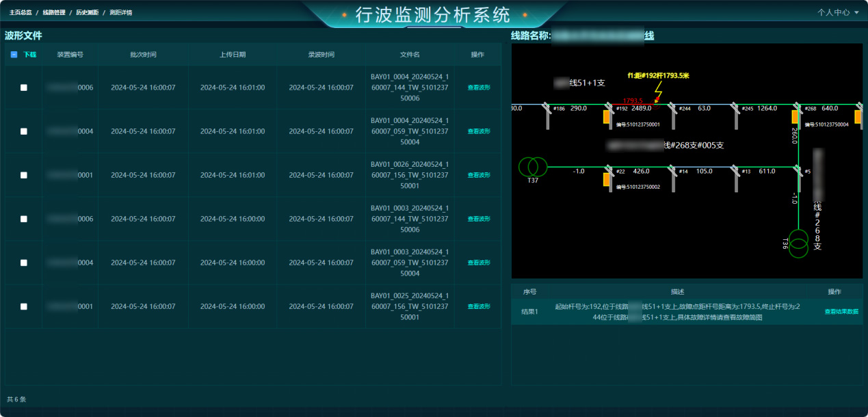Go to 主页总览 breadcrumb
The image size is (868, 417).
click(21, 12)
